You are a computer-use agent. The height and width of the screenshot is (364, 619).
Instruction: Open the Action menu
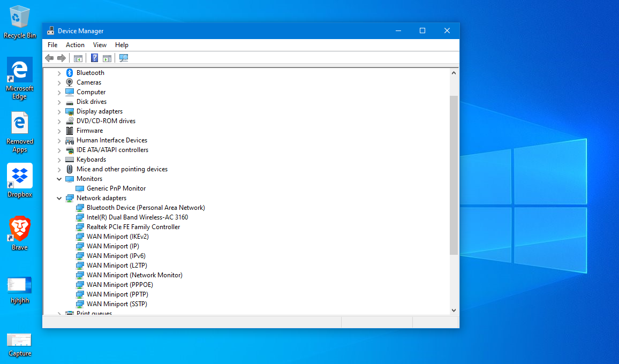click(75, 45)
